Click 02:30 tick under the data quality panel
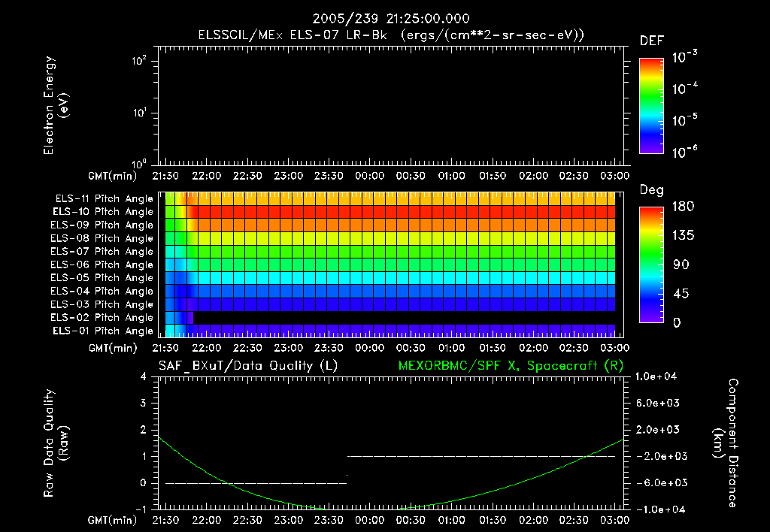 click(x=574, y=520)
